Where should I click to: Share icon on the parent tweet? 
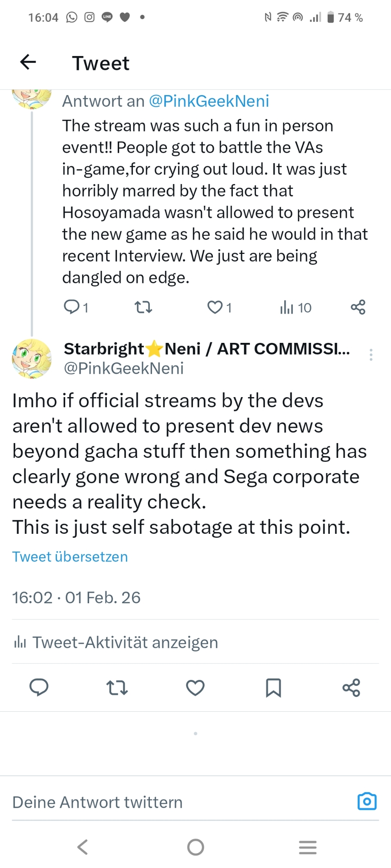pyautogui.click(x=358, y=307)
